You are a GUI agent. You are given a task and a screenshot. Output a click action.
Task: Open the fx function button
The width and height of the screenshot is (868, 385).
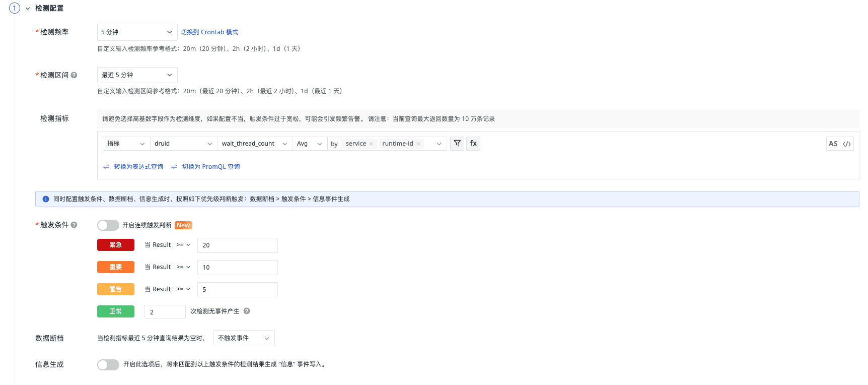[x=473, y=144]
